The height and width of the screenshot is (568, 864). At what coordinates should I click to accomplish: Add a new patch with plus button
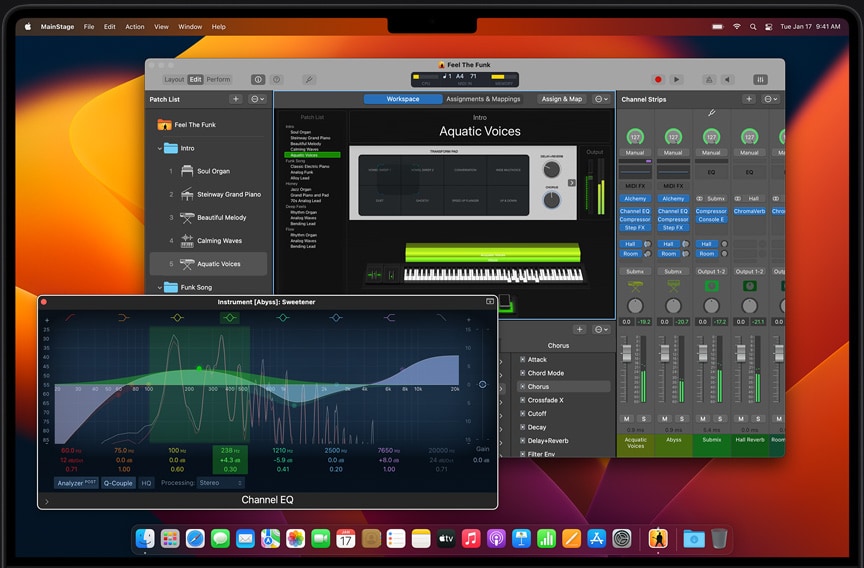point(236,99)
